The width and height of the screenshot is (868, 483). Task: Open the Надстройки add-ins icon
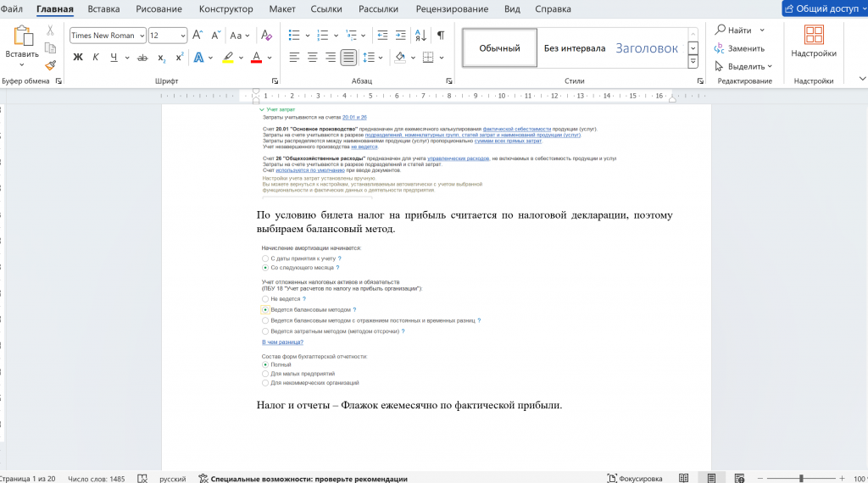pos(814,35)
